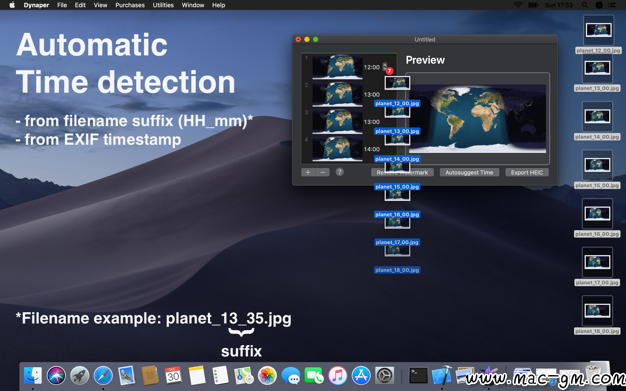The height and width of the screenshot is (391, 626).
Task: Select planet_15_00.jpg desktop file icon
Action: tap(598, 165)
